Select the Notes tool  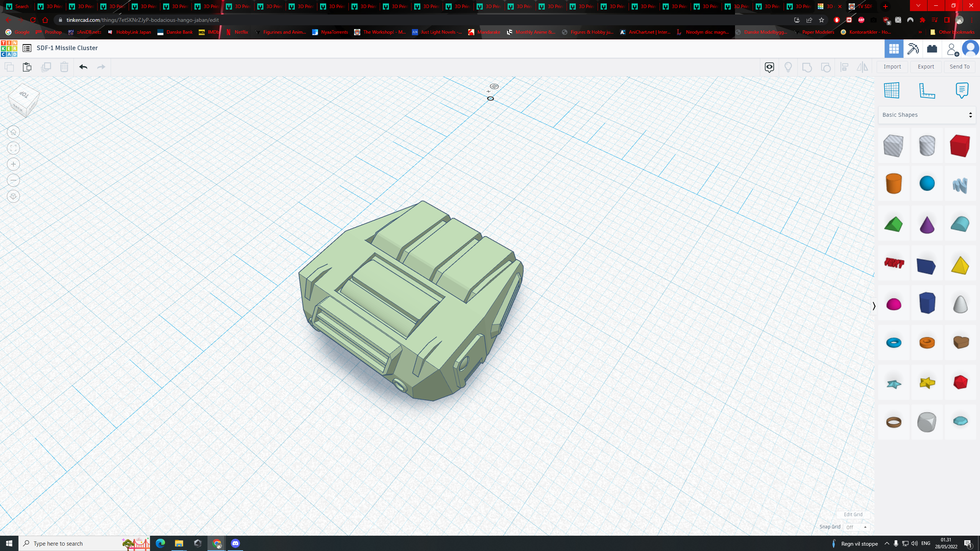(962, 90)
